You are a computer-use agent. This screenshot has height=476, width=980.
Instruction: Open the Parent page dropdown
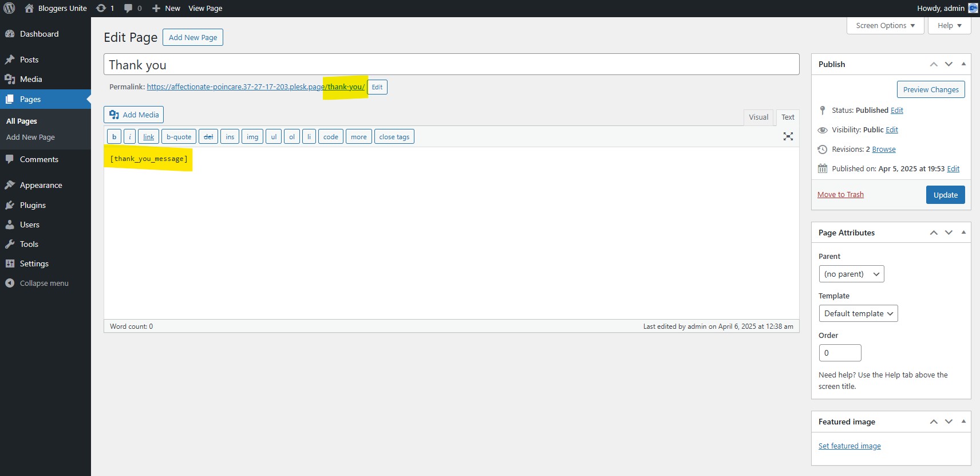tap(851, 274)
